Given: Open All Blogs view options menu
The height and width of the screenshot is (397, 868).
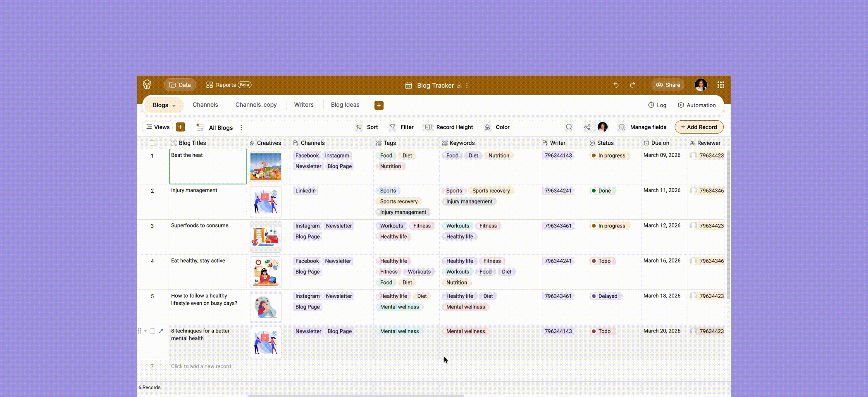Looking at the screenshot, I should (x=241, y=128).
